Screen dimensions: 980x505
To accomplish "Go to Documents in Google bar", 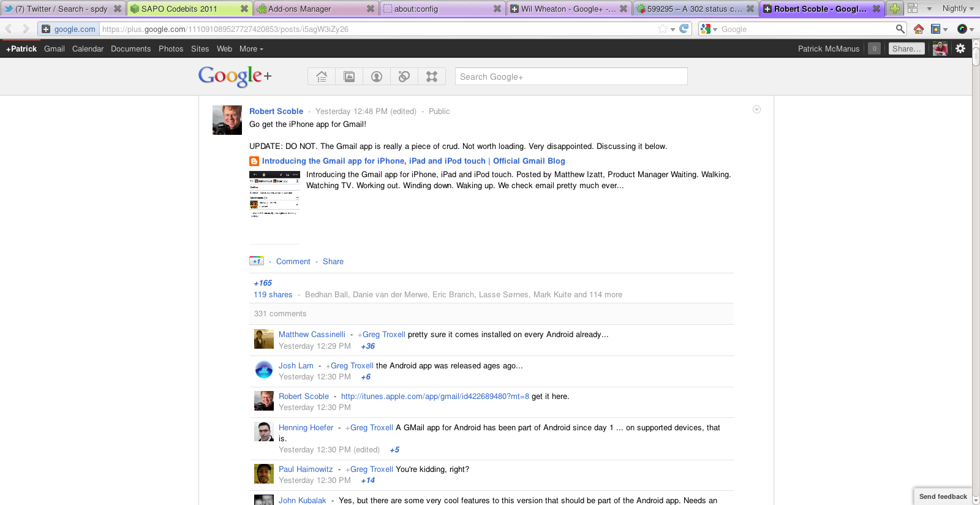I will click(130, 48).
